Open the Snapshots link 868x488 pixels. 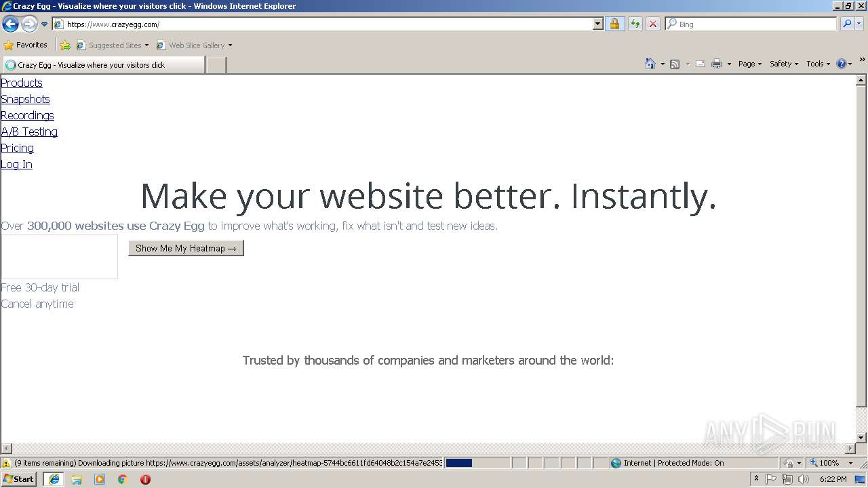tap(25, 99)
